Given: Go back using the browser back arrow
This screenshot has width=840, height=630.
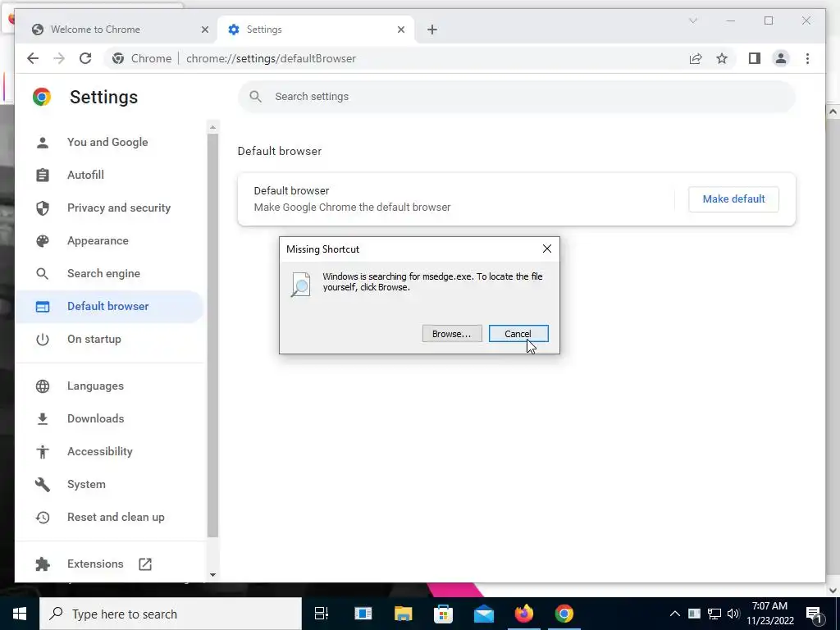Looking at the screenshot, I should 33,58.
